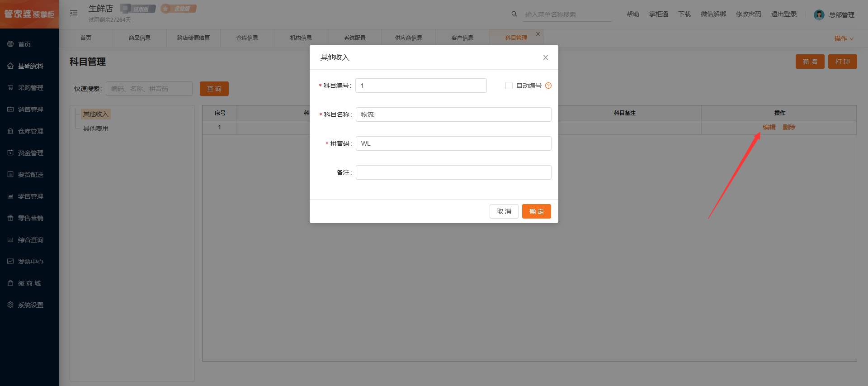
Task: Switch to the 跨店储值结算 tab
Action: click(x=193, y=38)
